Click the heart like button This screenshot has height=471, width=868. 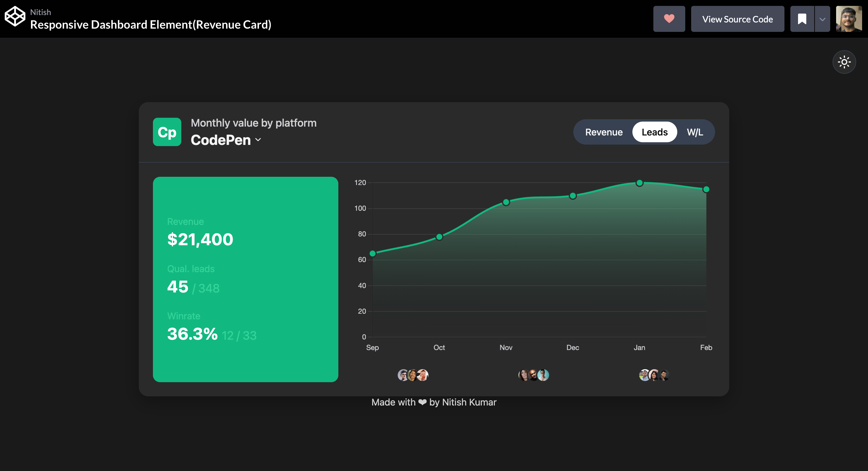click(x=669, y=19)
